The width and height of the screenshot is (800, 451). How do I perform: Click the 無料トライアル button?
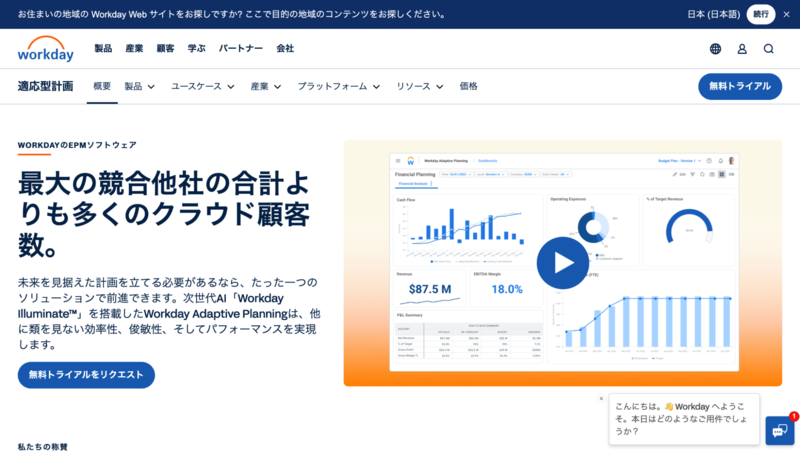740,86
